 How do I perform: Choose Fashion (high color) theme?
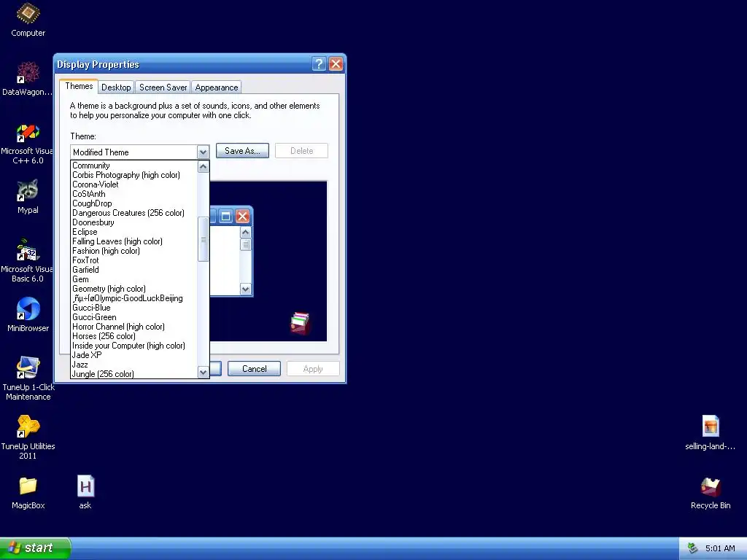coord(134,251)
